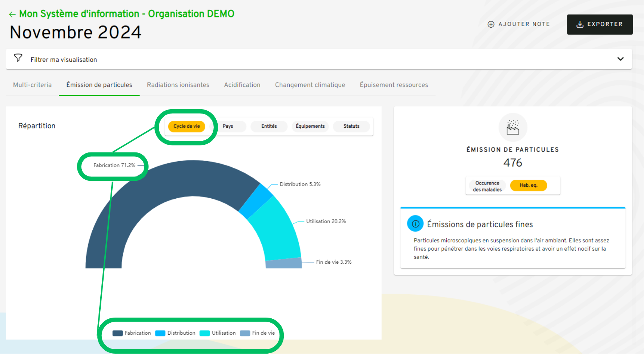Click the funnel filter icon
Image resolution: width=644 pixels, height=354 pixels.
coord(18,58)
